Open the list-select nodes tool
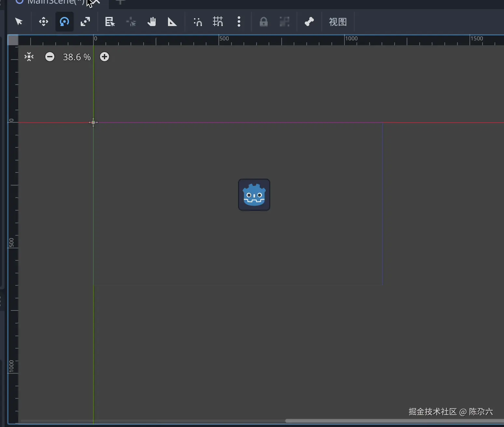The image size is (504, 427). tap(110, 22)
